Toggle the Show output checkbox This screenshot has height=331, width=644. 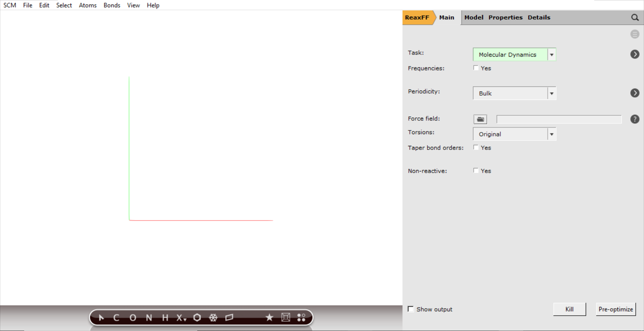pyautogui.click(x=411, y=309)
